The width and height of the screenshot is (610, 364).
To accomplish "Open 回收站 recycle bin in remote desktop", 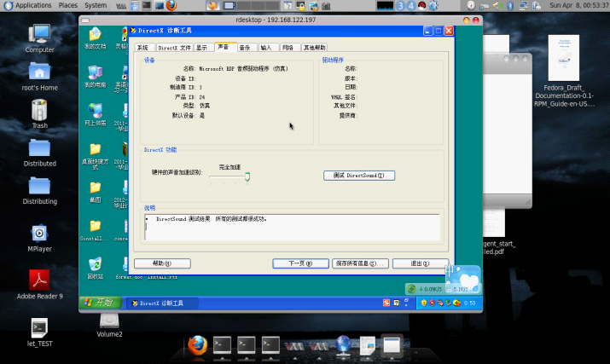I will point(95,263).
